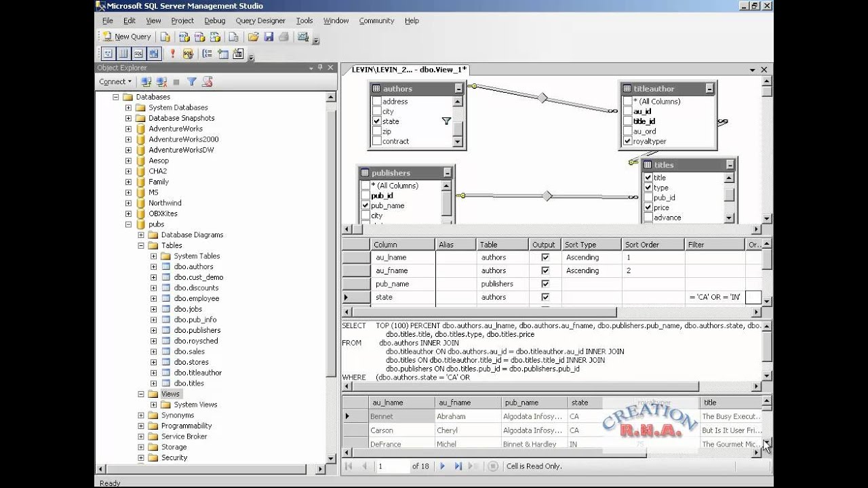Viewport: 868px width, 488px height.
Task: Toggle Output checkbox for pub_name row
Action: click(545, 284)
